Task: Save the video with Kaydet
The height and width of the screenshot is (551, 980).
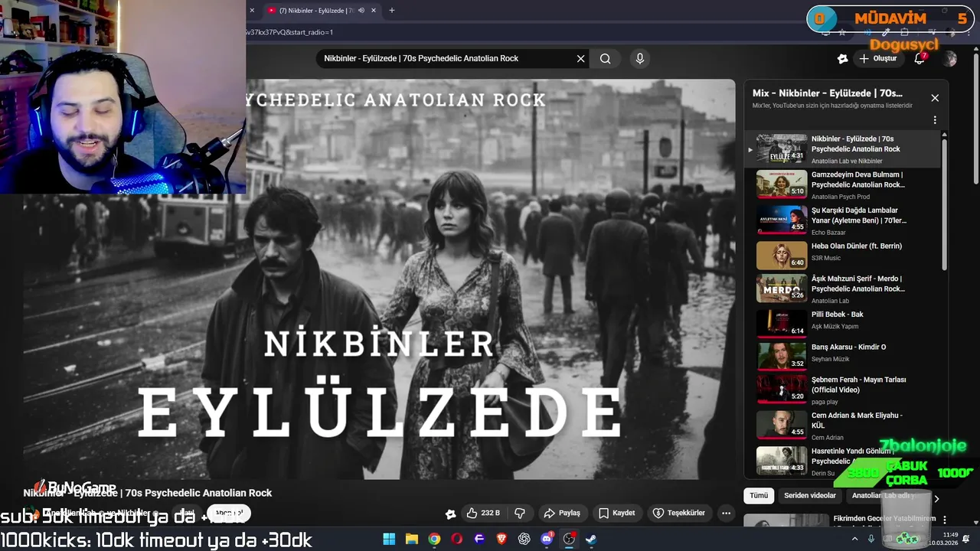Action: tap(617, 513)
